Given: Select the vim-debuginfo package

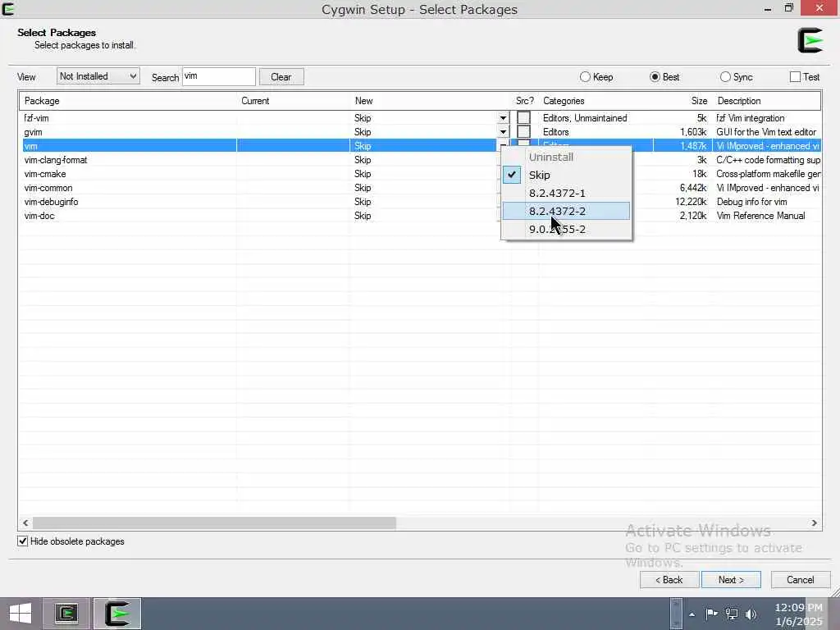Looking at the screenshot, I should point(52,202).
